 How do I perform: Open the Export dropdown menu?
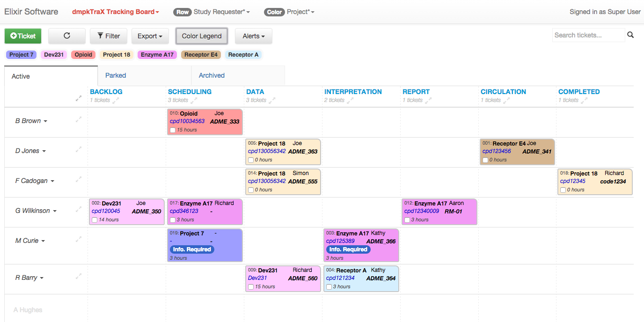pyautogui.click(x=150, y=36)
